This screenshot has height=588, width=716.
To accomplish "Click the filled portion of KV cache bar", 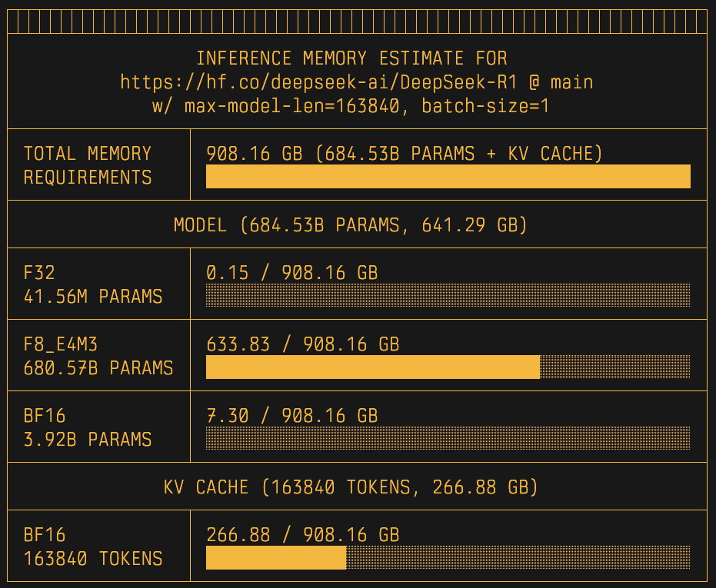I will [x=276, y=558].
